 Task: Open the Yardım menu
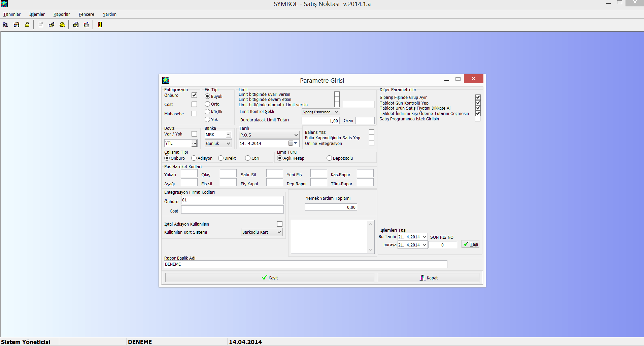pyautogui.click(x=110, y=14)
